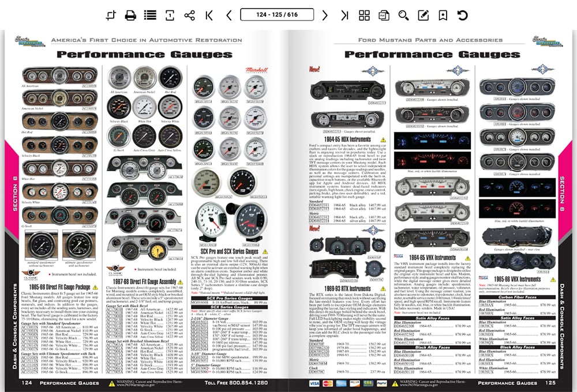Open the table of contents list
Image resolution: width=577 pixels, height=392 pixels.
tap(150, 15)
